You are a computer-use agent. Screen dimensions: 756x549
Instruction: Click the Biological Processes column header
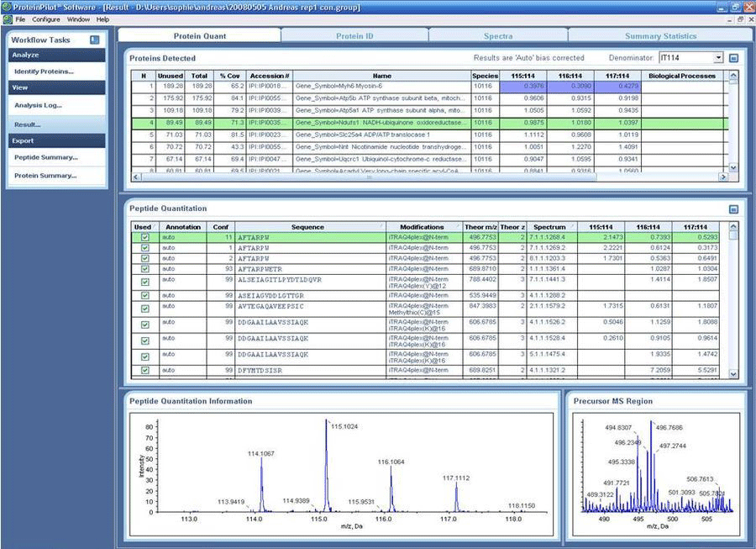tap(682, 76)
